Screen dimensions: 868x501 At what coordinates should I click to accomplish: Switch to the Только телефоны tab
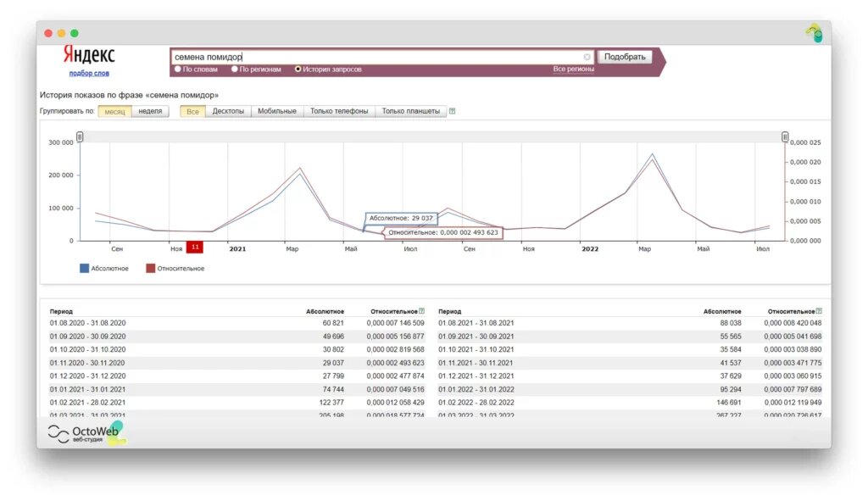(339, 111)
